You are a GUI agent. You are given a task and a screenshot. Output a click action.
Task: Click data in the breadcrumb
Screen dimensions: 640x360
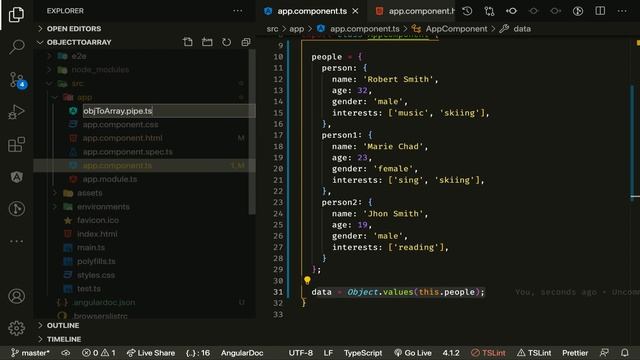click(x=522, y=29)
